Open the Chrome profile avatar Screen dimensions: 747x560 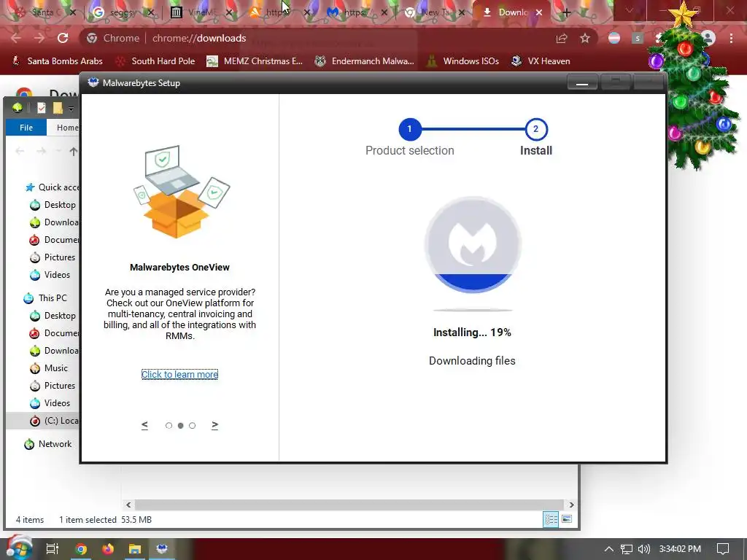click(x=708, y=38)
